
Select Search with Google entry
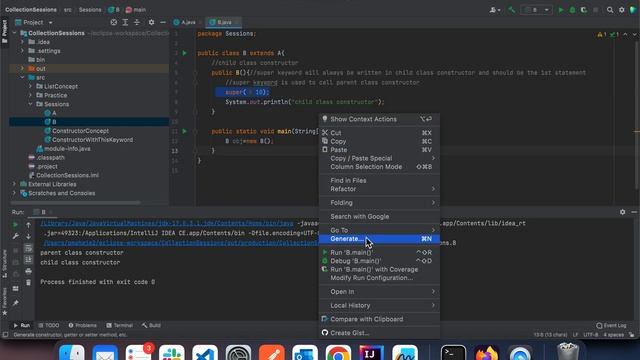coord(379,217)
